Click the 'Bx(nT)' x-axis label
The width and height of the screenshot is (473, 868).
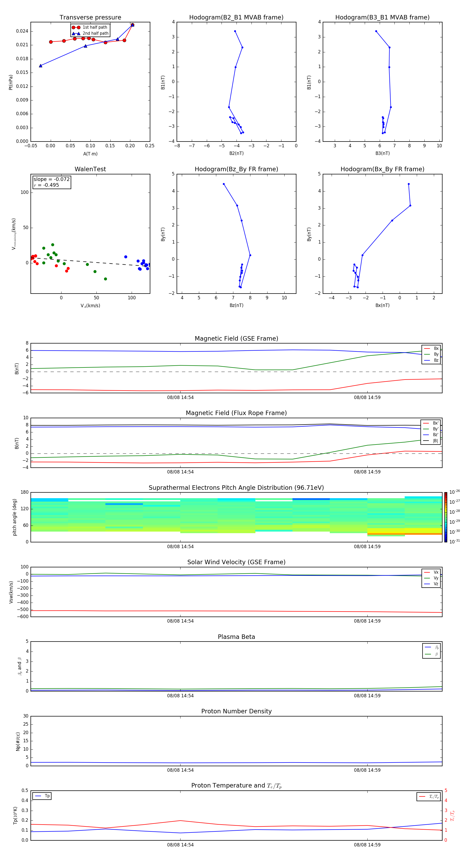(382, 305)
